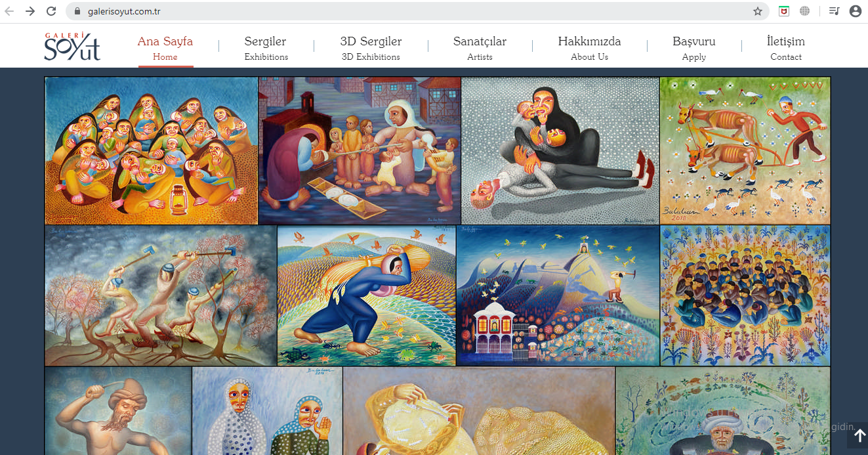Open the Sergiler Exhibitions menu
This screenshot has height=455, width=868.
[266, 48]
